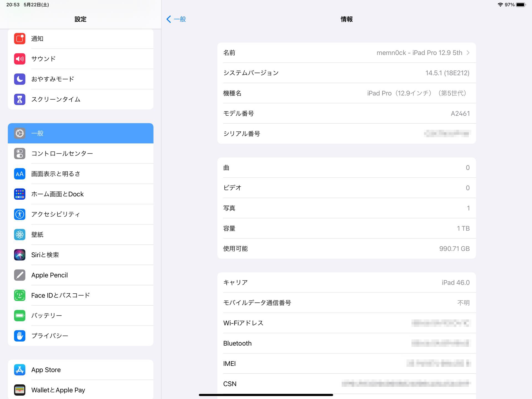The image size is (532, 399).
Task: Open おやすみモード moon icon
Action: 20,79
